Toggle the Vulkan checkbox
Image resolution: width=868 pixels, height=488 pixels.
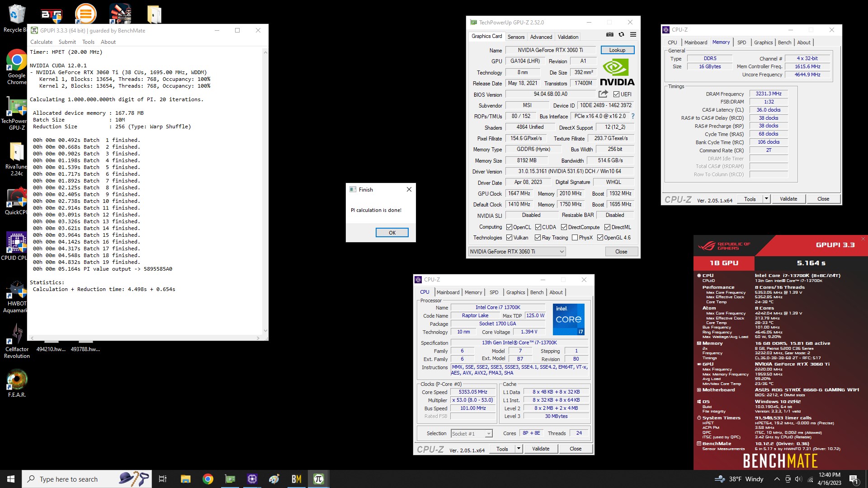pos(509,238)
